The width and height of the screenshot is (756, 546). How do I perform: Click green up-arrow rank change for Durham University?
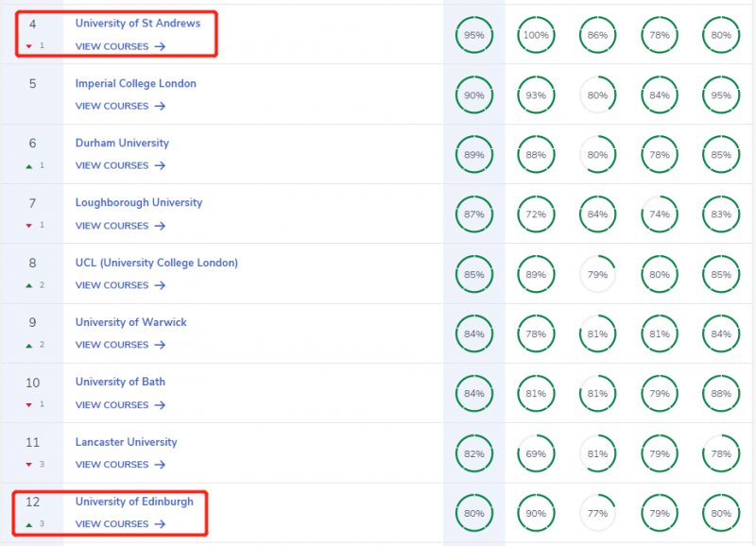coord(29,166)
